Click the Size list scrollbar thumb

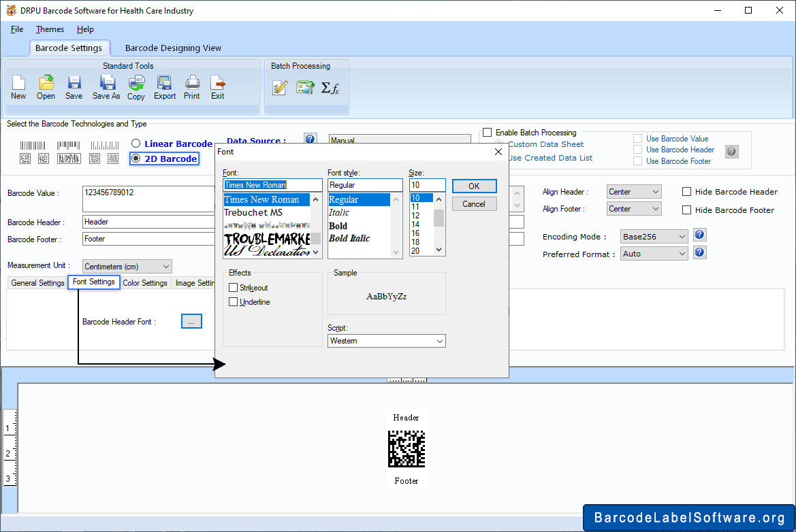pos(439,218)
